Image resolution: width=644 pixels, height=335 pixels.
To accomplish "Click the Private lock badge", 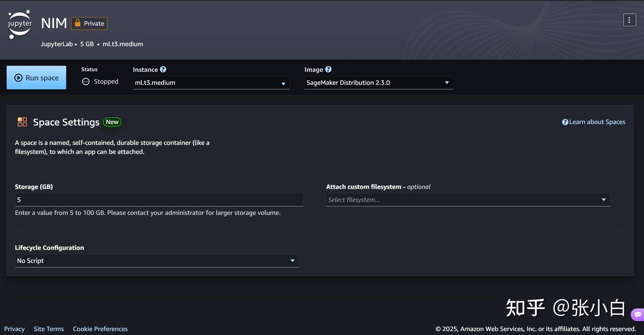I will coord(89,23).
